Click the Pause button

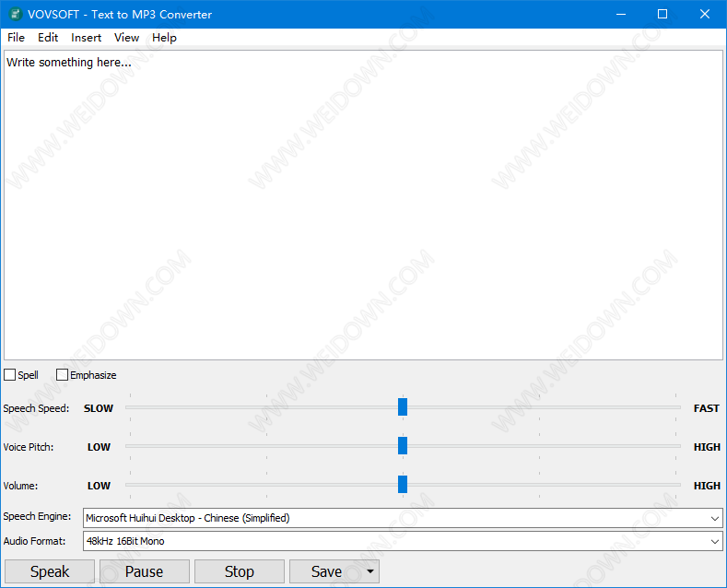144,571
